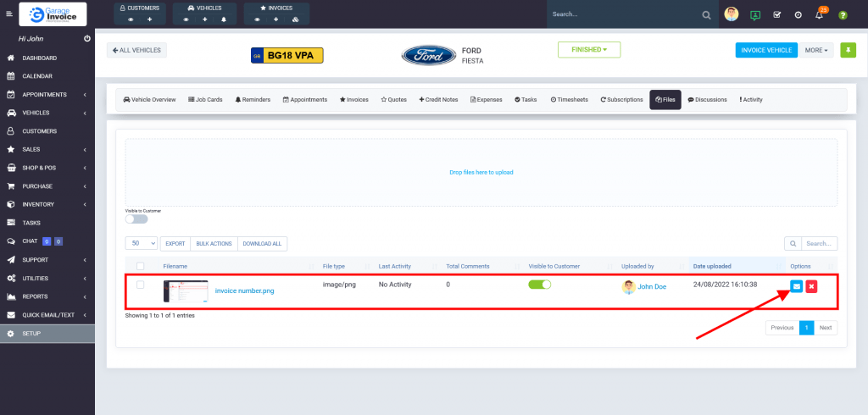Click the DOWNLOAD ALL button
The image size is (868, 415).
263,243
